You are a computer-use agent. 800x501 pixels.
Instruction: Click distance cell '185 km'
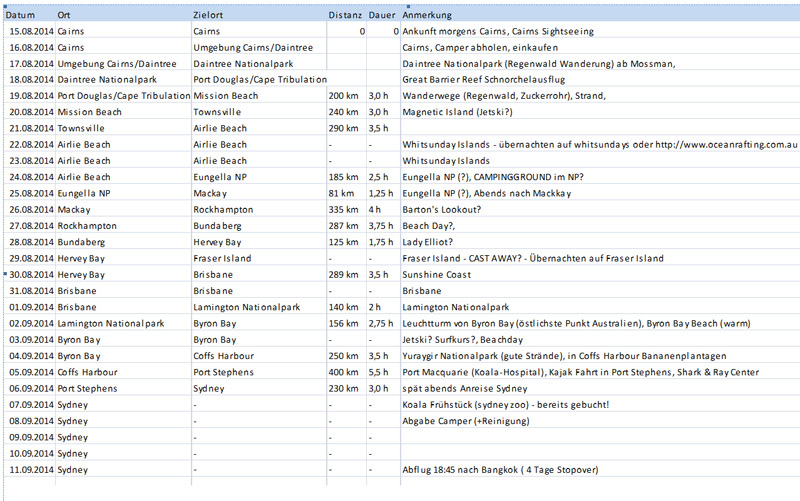click(343, 178)
